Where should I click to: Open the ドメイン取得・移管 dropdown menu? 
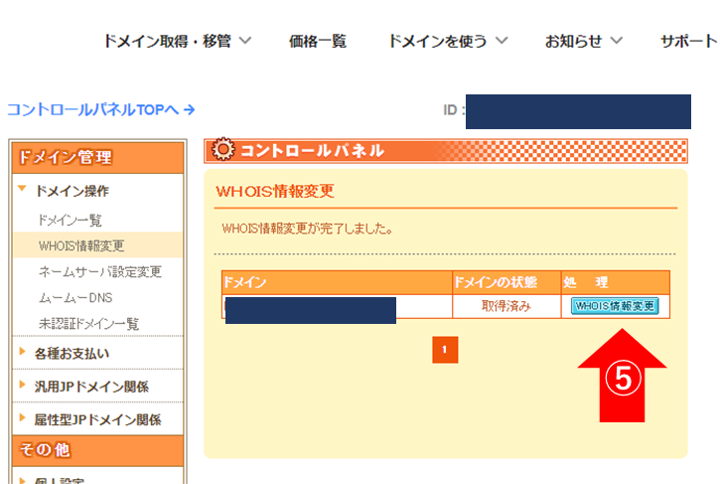pyautogui.click(x=176, y=41)
